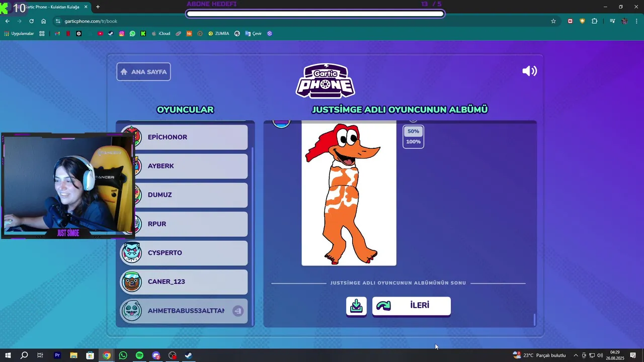The width and height of the screenshot is (644, 362).
Task: Click CANER_123's bear avatar
Action: 131,282
